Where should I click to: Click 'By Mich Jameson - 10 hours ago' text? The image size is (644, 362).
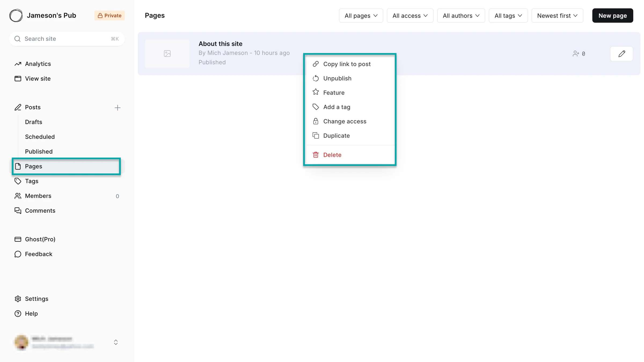coord(244,53)
